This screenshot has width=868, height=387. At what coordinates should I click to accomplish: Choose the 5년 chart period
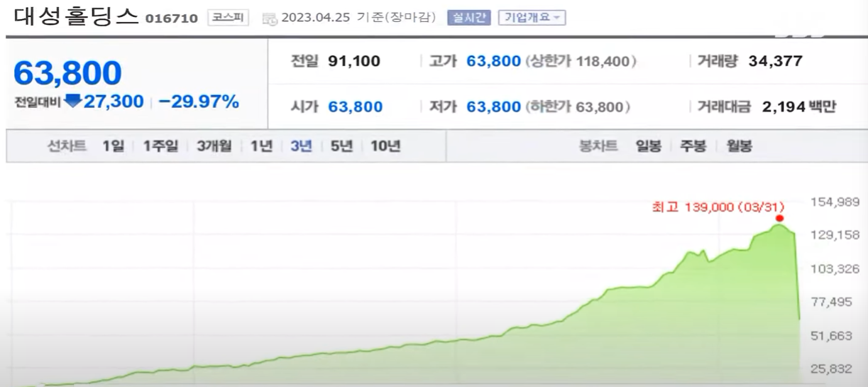coord(341,147)
